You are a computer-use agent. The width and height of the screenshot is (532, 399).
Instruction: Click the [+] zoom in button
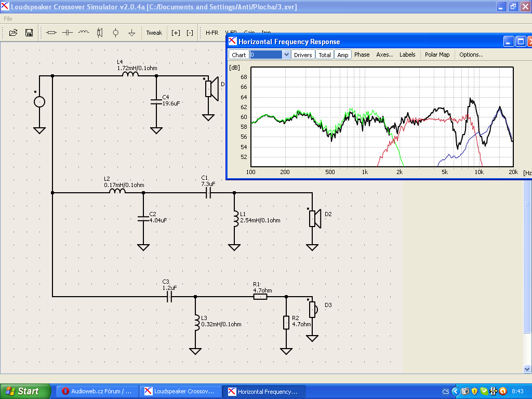coord(176,33)
